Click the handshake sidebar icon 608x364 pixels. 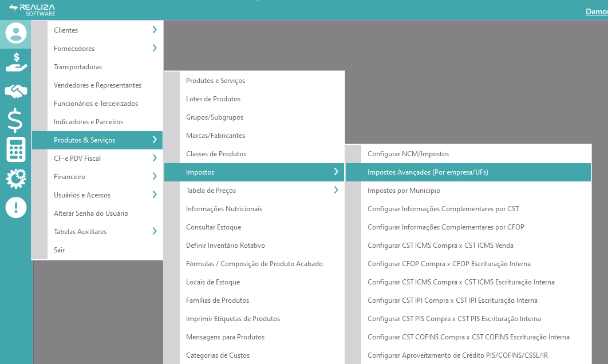point(16,91)
